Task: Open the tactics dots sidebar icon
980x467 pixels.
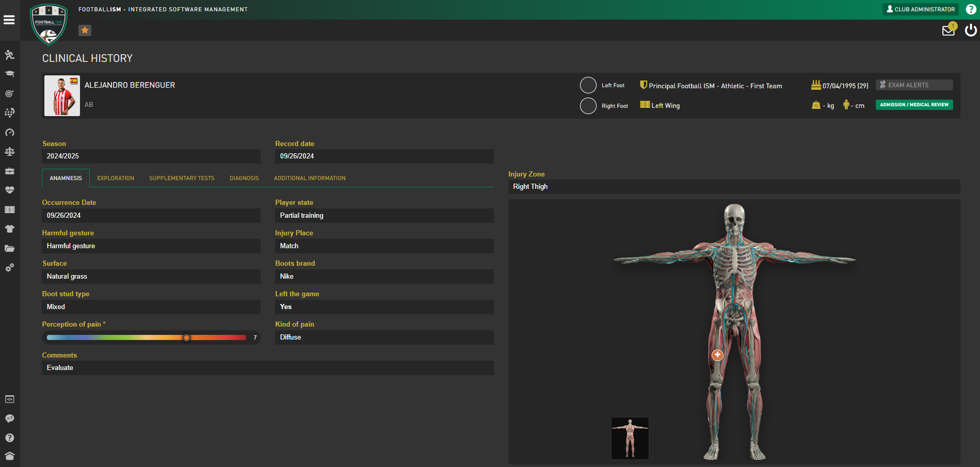Action: coord(9,112)
